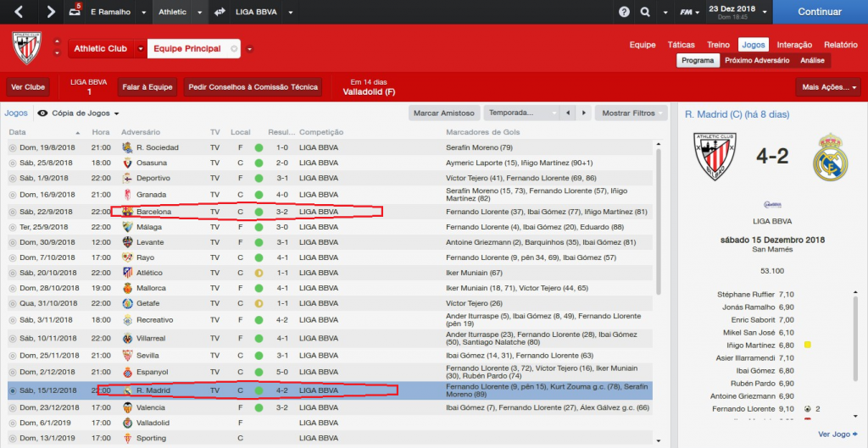Select the radio button for Valencia match row

pos(13,407)
